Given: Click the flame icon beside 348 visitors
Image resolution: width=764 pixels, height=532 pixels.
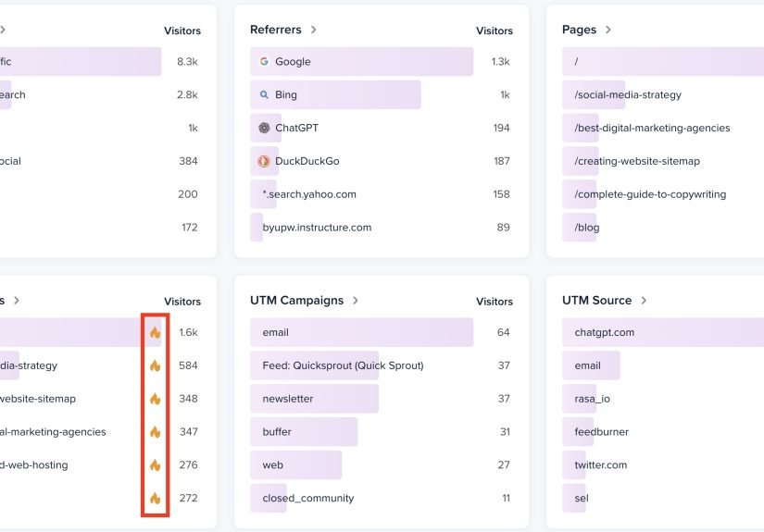Looking at the screenshot, I should [155, 399].
